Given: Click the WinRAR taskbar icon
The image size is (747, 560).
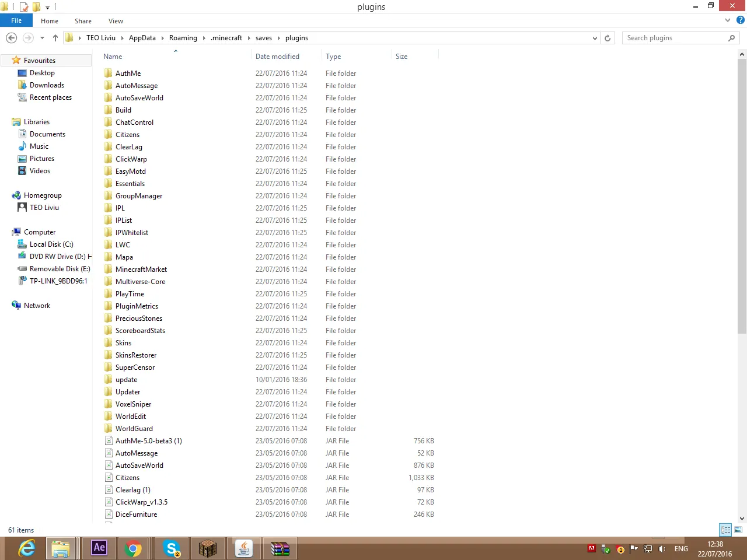Looking at the screenshot, I should click(x=280, y=548).
